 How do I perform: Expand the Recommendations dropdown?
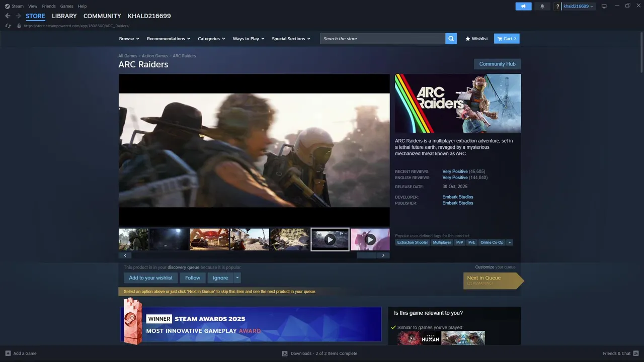(x=169, y=39)
